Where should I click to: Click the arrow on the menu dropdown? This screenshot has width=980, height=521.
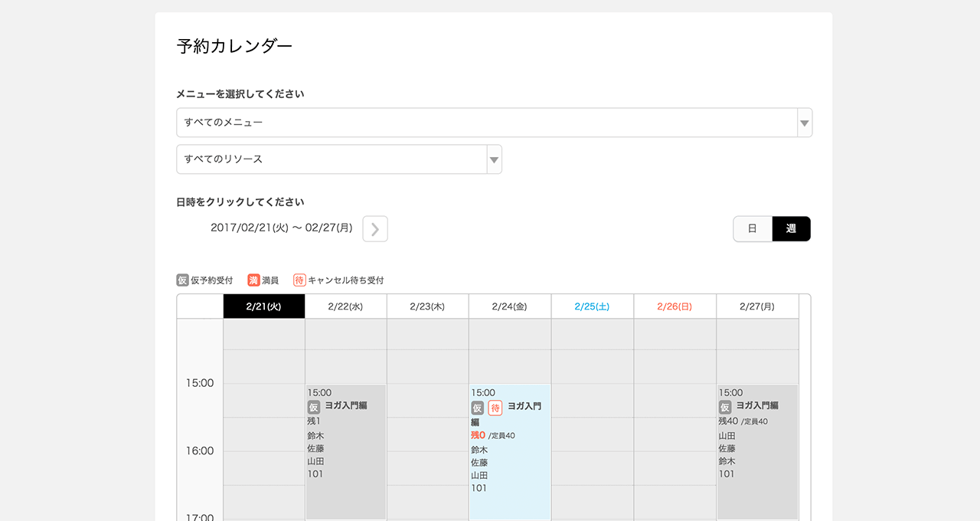(x=804, y=123)
